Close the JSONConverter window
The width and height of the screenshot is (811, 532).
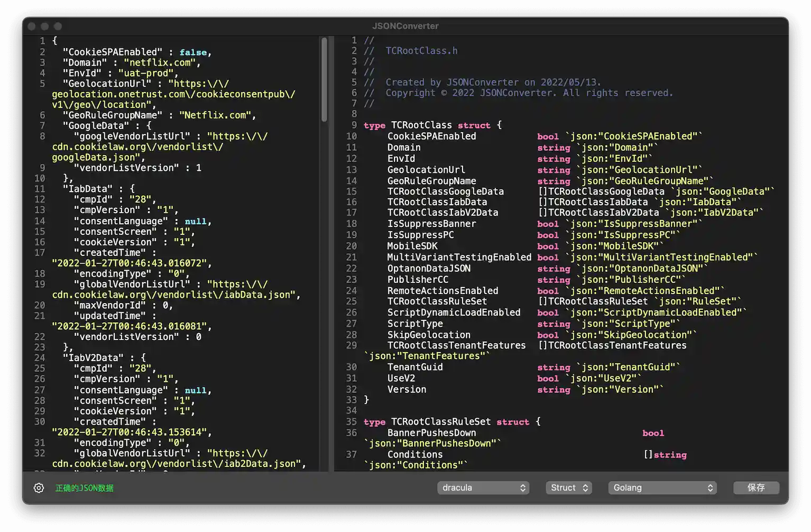[32, 26]
